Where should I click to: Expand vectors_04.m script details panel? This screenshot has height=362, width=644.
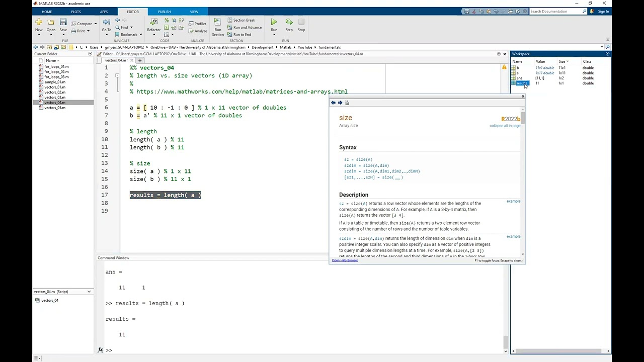pos(89,292)
